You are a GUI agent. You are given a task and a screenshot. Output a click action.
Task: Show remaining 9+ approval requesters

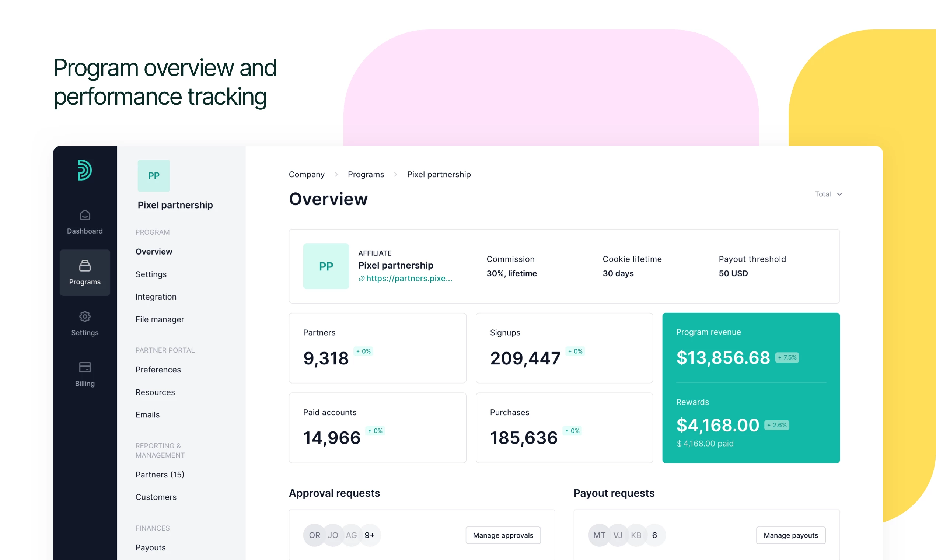[370, 535]
